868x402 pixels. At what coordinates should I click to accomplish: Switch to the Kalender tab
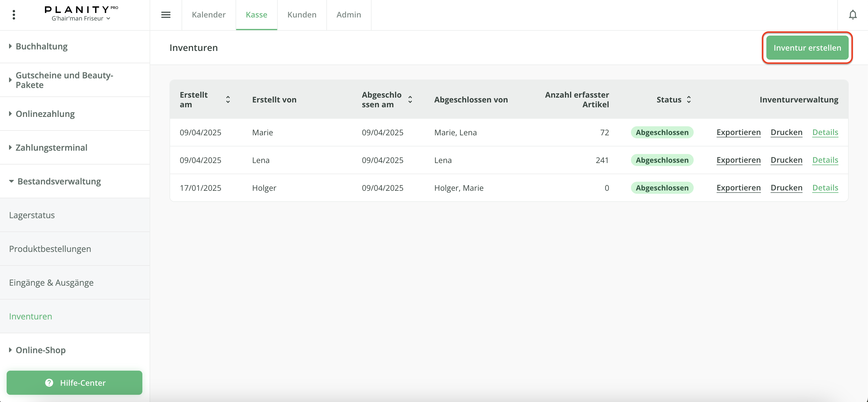209,15
